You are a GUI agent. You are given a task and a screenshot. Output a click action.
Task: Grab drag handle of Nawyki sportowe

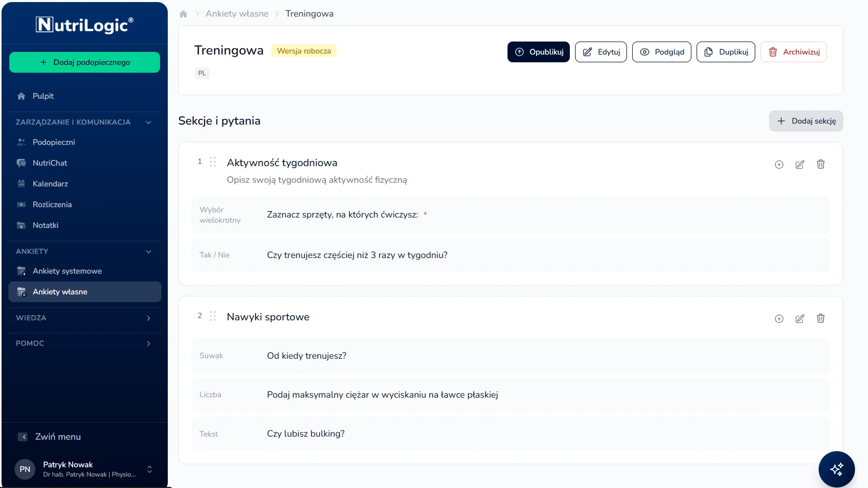pos(212,316)
